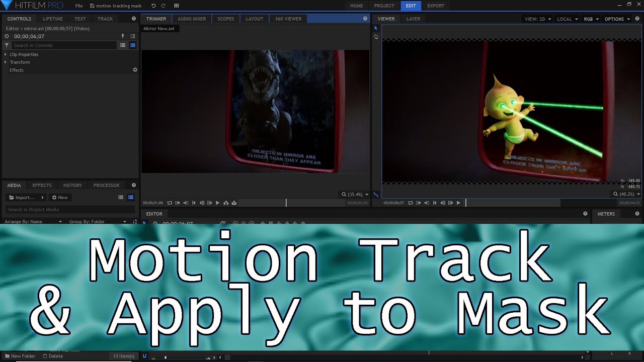The width and height of the screenshot is (644, 362).
Task: Go to the Export screen tab
Action: [436, 6]
